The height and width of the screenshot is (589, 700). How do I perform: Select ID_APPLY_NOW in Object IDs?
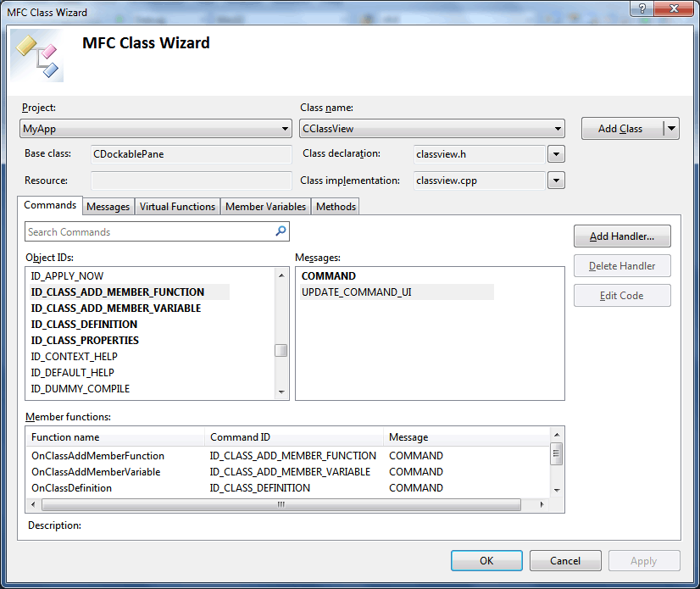pyautogui.click(x=67, y=276)
